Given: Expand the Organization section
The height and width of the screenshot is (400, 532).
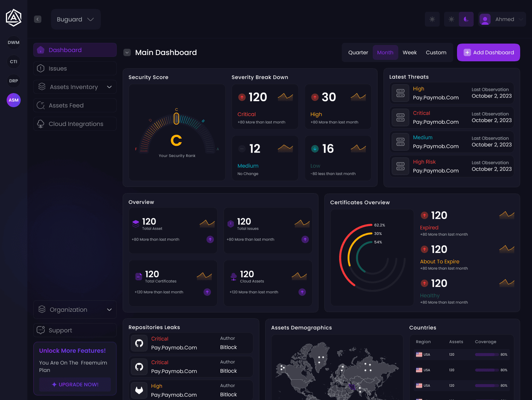Looking at the screenshot, I should [x=75, y=310].
